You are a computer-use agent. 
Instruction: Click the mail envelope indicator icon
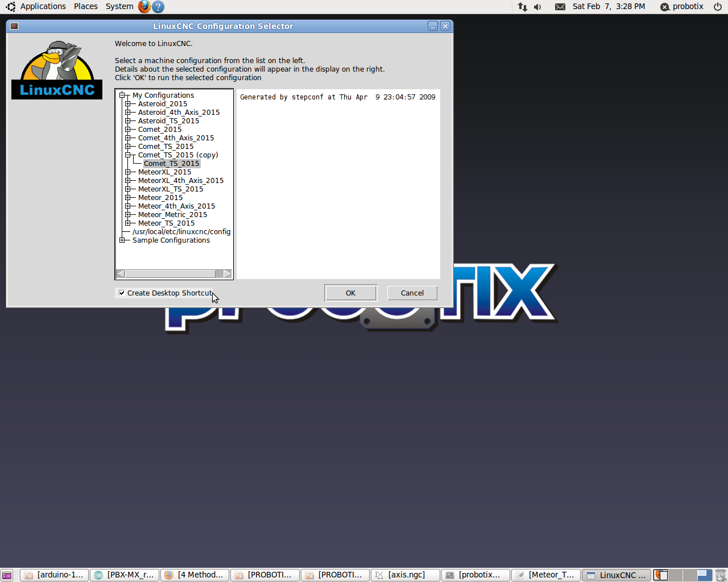560,7
